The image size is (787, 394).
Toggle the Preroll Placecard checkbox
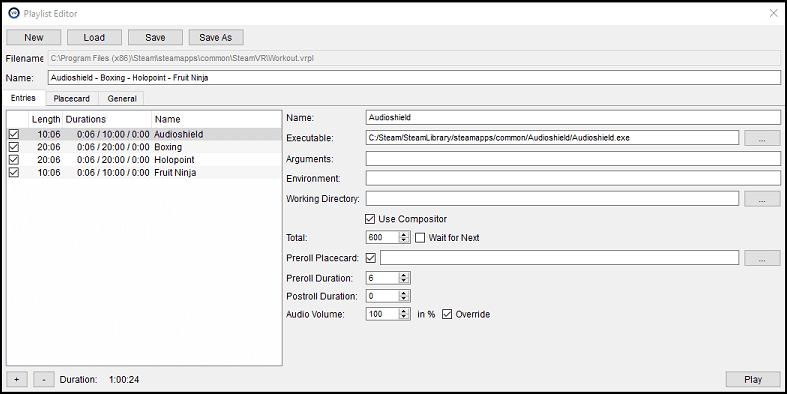371,258
